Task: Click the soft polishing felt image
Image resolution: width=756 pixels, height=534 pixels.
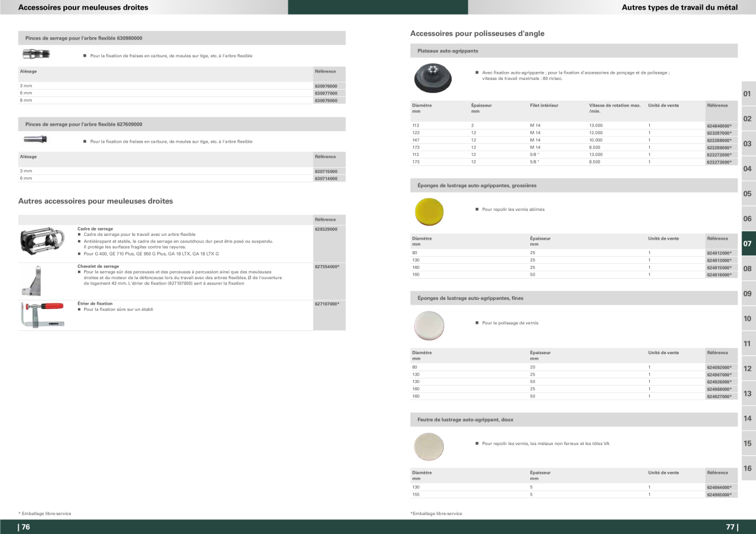Action: pos(429,446)
